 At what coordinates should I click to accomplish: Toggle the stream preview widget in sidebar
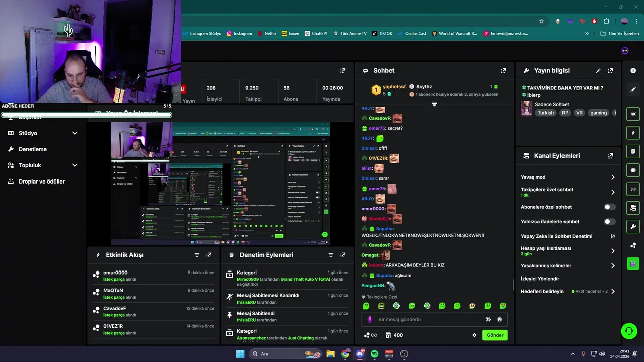633,114
